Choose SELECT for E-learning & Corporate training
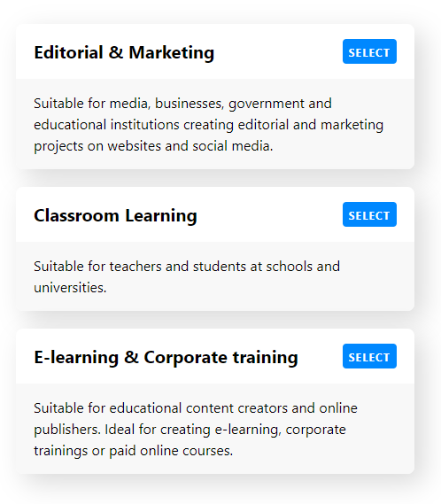The image size is (441, 504). [369, 356]
